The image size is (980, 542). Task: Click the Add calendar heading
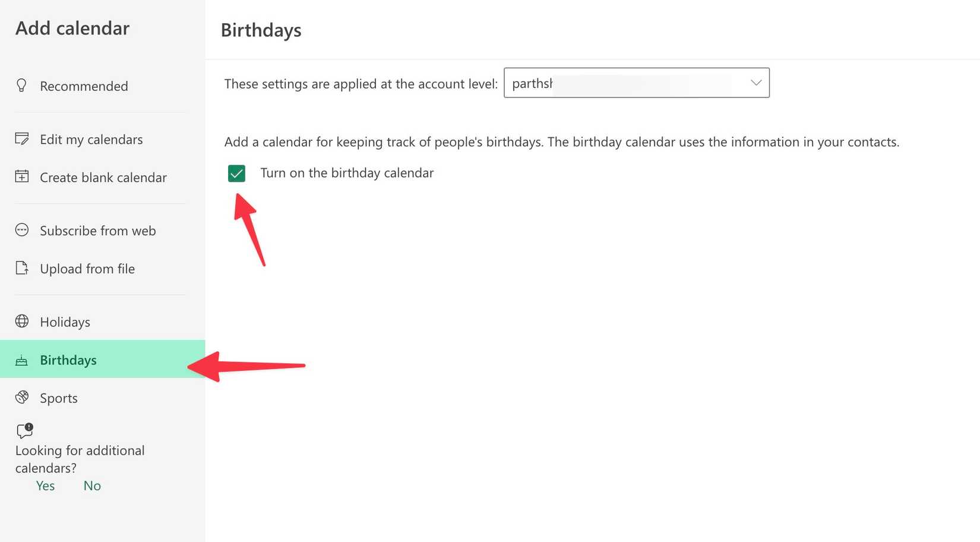coord(72,28)
